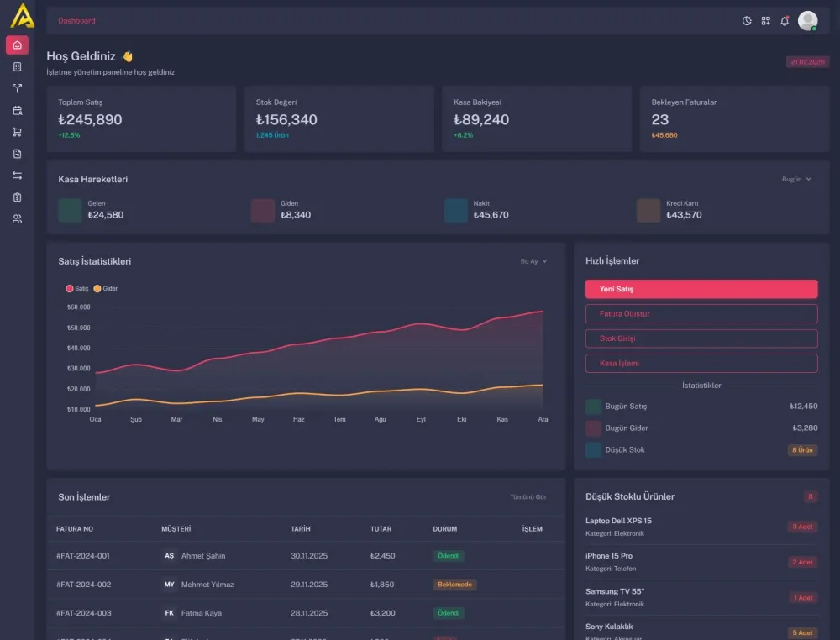Click the Kasa İşlemi button

(701, 363)
